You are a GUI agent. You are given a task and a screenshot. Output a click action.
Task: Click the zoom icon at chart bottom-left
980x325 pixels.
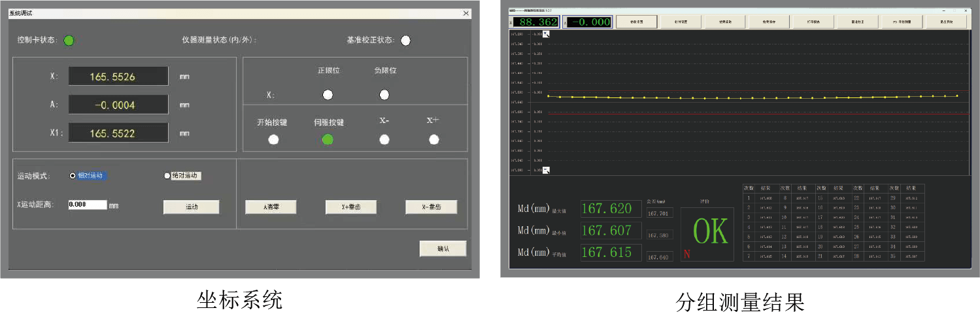[547, 170]
